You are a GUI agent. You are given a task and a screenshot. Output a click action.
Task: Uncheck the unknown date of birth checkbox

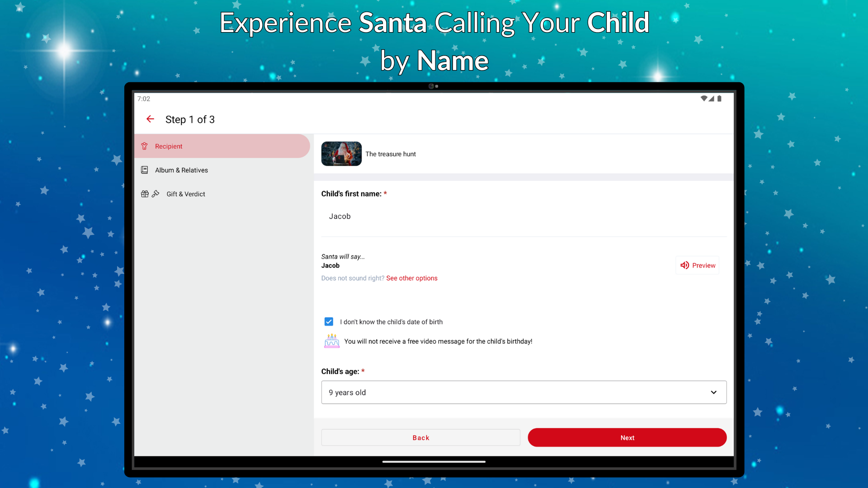329,322
